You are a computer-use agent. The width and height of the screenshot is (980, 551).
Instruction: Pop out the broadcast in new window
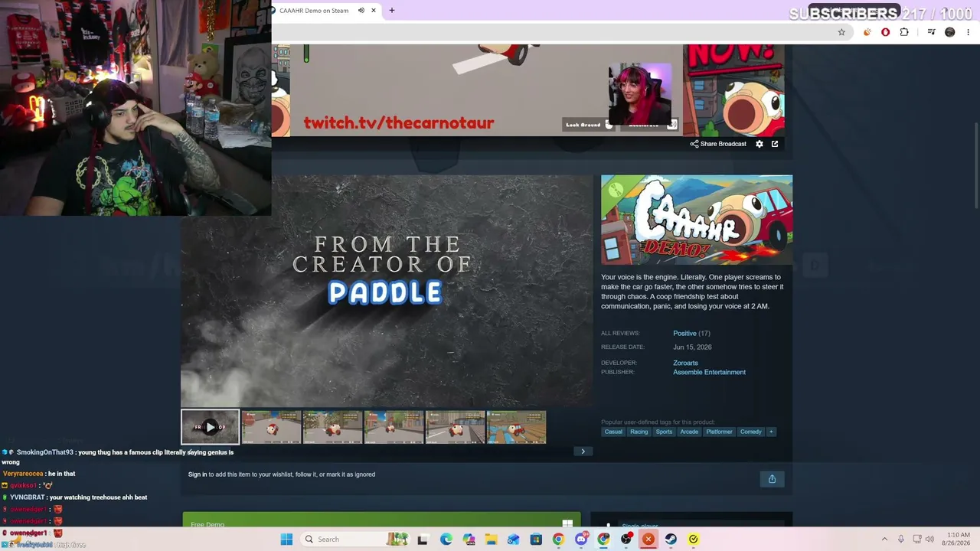tap(775, 144)
